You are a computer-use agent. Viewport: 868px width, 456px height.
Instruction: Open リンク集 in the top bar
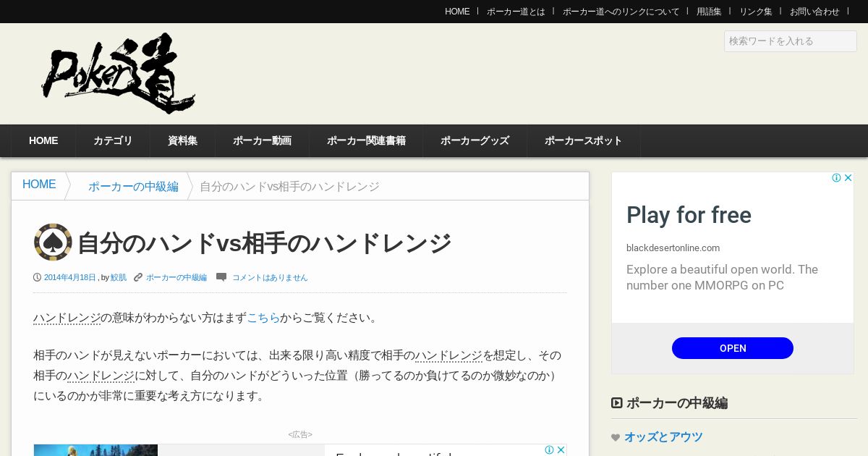pos(756,12)
